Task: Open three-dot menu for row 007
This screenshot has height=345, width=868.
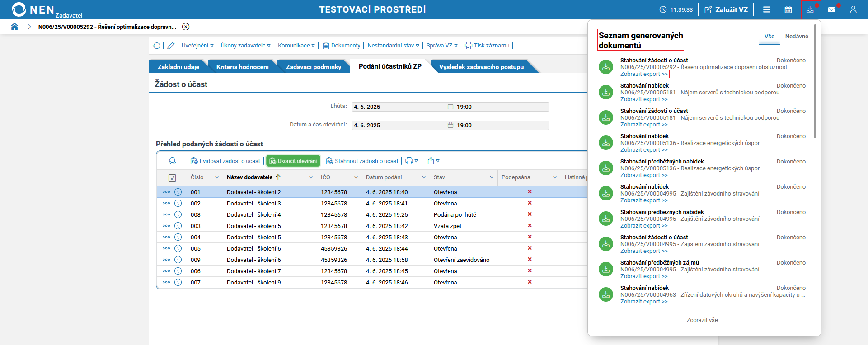Action: (x=166, y=282)
